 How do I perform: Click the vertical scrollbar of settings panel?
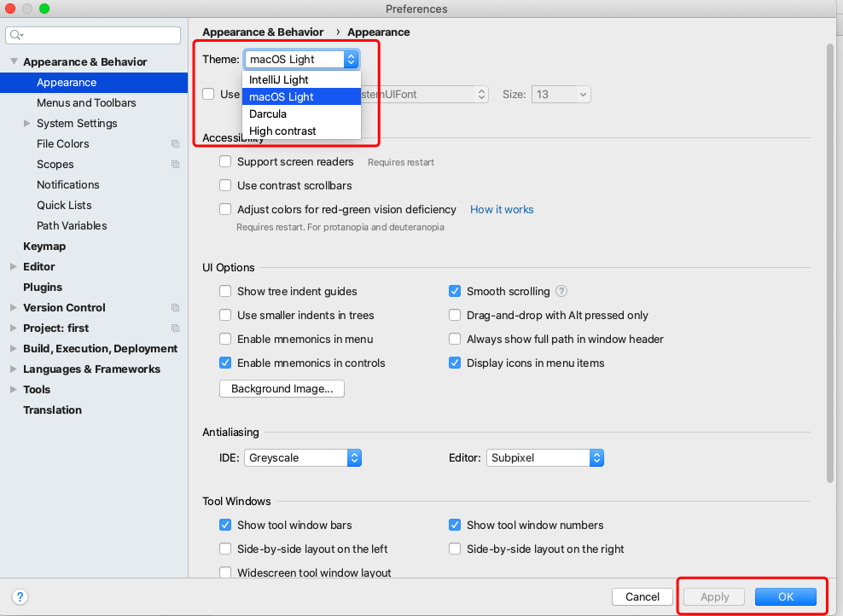tap(831, 264)
